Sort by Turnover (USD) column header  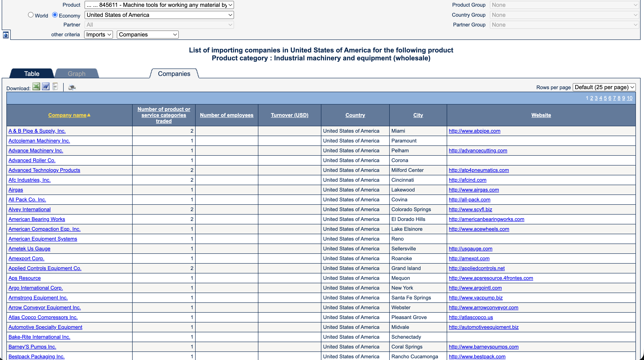(x=290, y=115)
